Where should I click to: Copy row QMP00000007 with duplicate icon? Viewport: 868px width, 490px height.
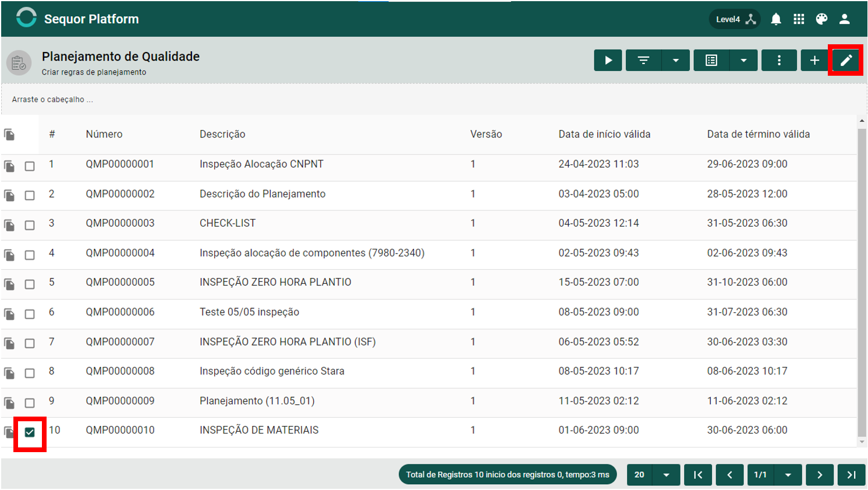[9, 343]
